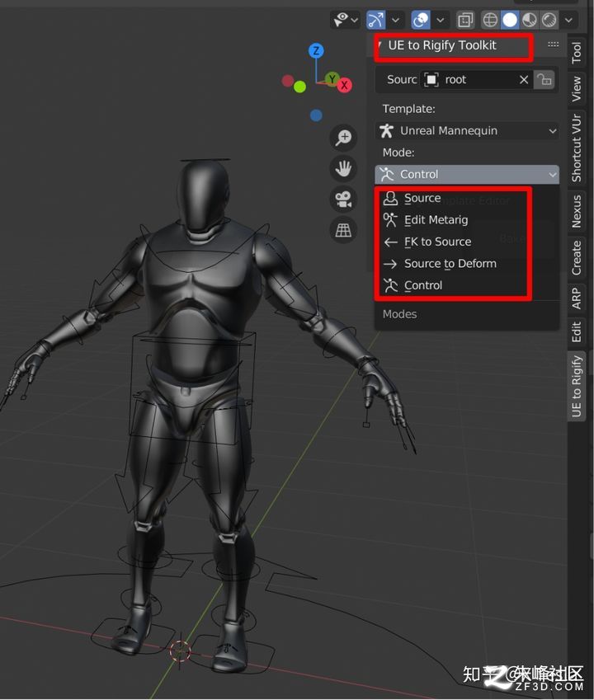Click the pan view hand icon
Image resolution: width=594 pixels, height=700 pixels.
[343, 168]
